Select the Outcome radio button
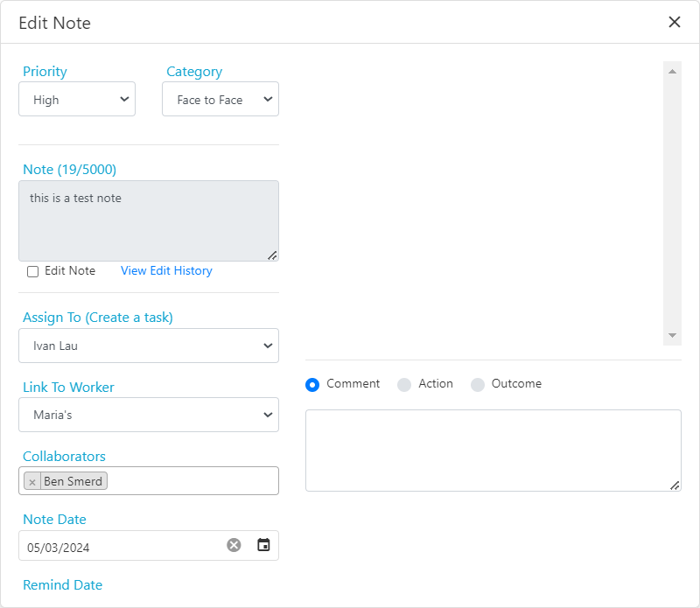This screenshot has width=700, height=608. [478, 385]
